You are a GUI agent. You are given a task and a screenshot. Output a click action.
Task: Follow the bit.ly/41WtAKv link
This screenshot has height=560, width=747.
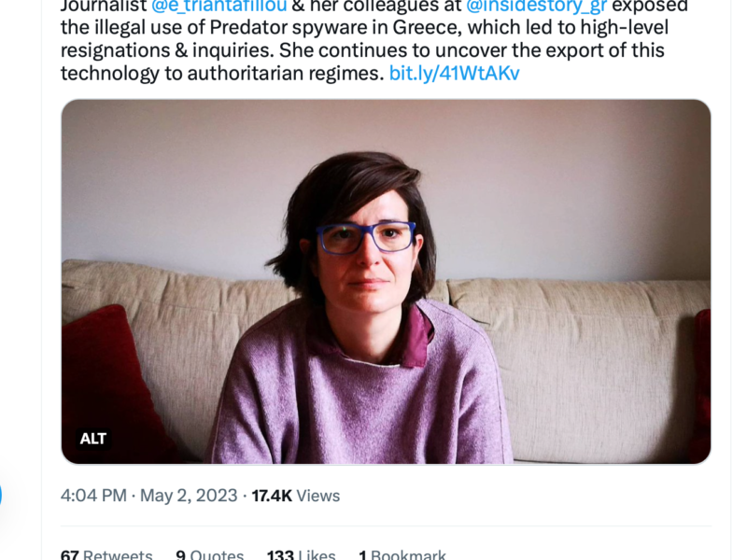[454, 73]
